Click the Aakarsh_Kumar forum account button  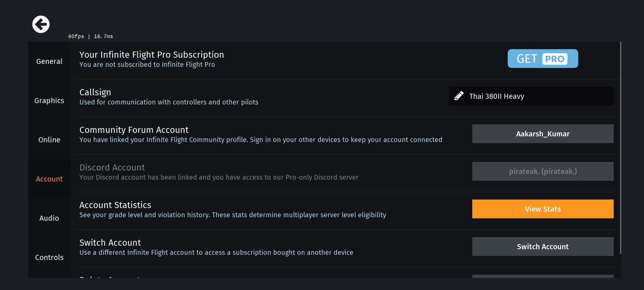click(x=543, y=134)
